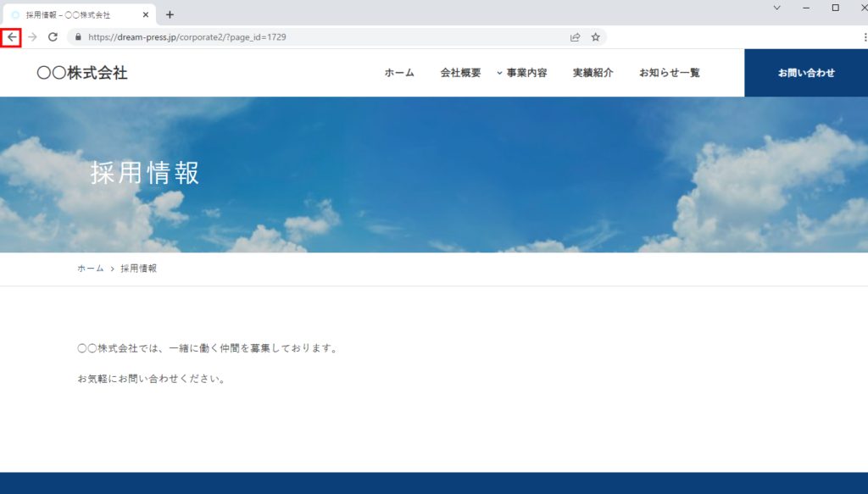
Task: Click the browser forward arrow button
Action: (32, 37)
